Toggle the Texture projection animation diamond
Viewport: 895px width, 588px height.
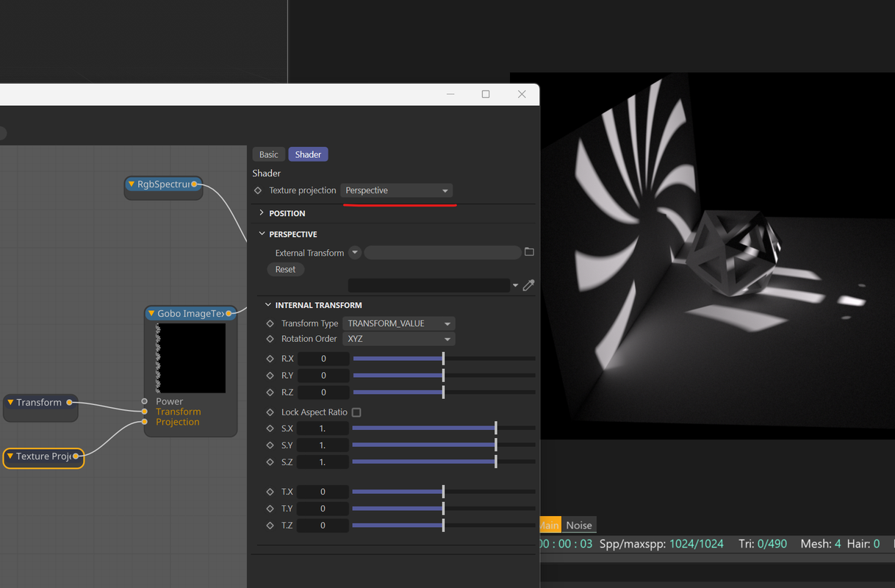click(x=258, y=190)
